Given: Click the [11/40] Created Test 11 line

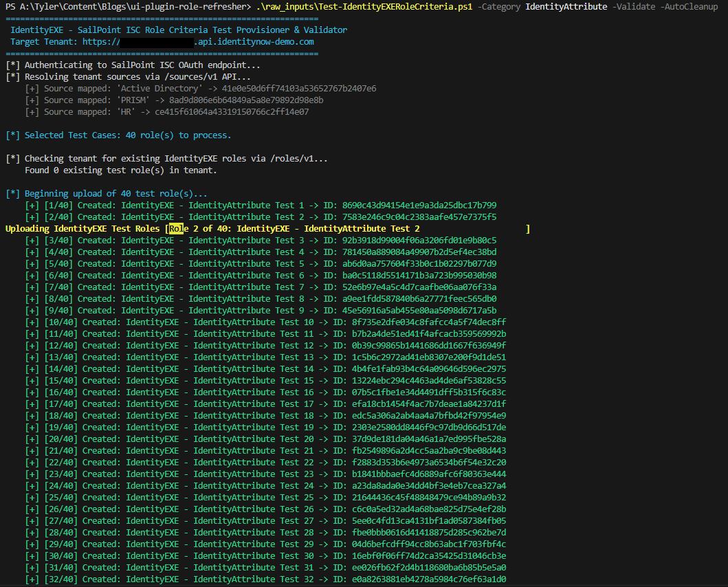Looking at the screenshot, I should click(265, 334).
